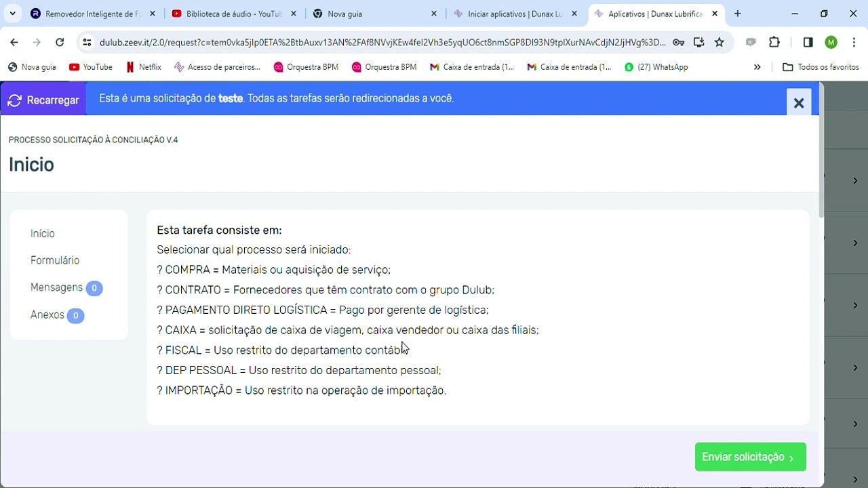Click the 'IMPORTAÇÃO = Uso restrito' line
The height and width of the screenshot is (488, 868).
302,390
